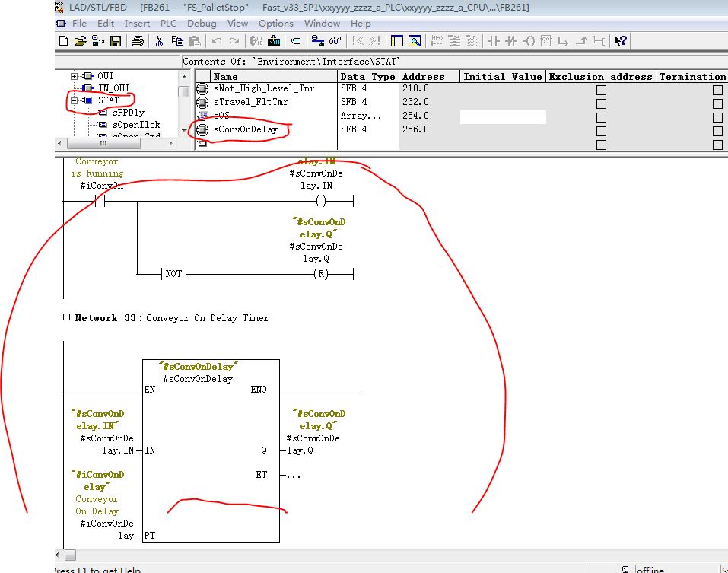Open the Edit menu
The width and height of the screenshot is (728, 573).
pyautogui.click(x=106, y=24)
